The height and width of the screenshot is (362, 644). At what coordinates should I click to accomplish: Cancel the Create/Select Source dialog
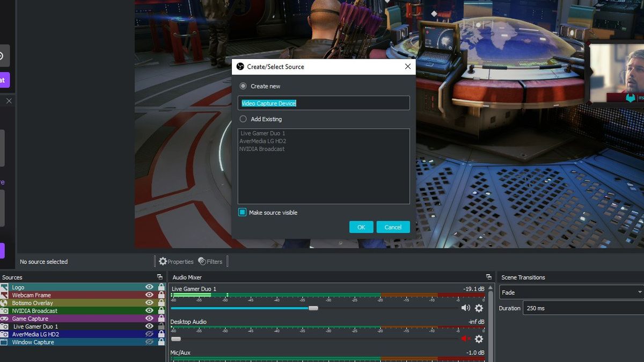393,227
